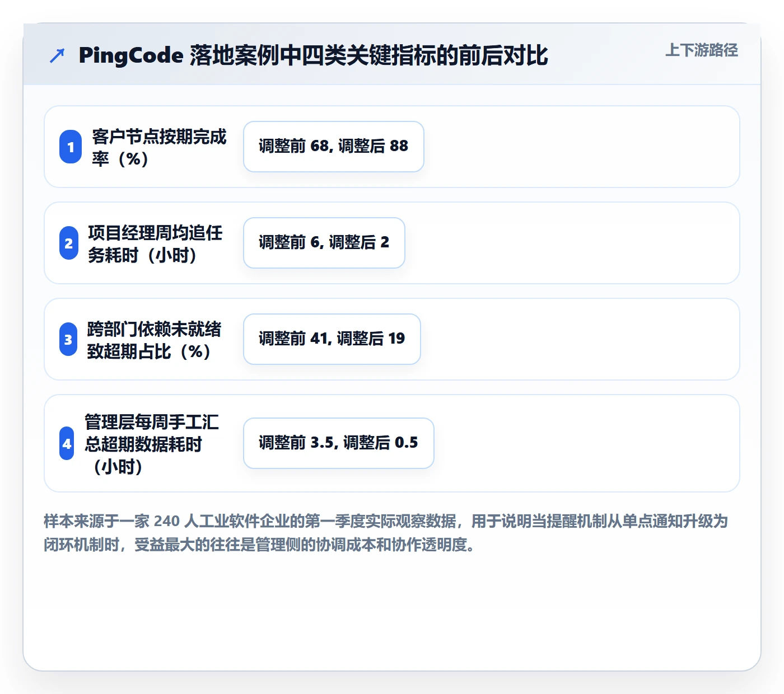
Task: Click the blue arrow icon beside the title
Action: coord(57,55)
